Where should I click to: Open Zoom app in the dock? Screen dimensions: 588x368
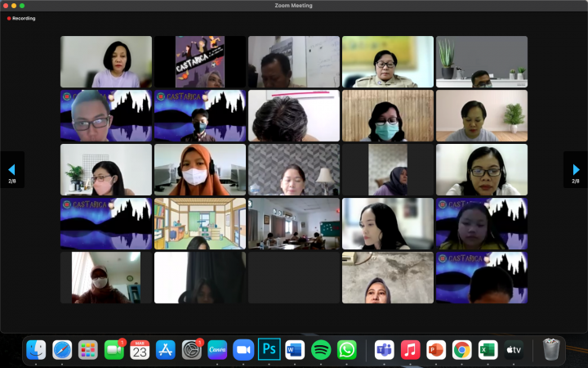pos(243,350)
